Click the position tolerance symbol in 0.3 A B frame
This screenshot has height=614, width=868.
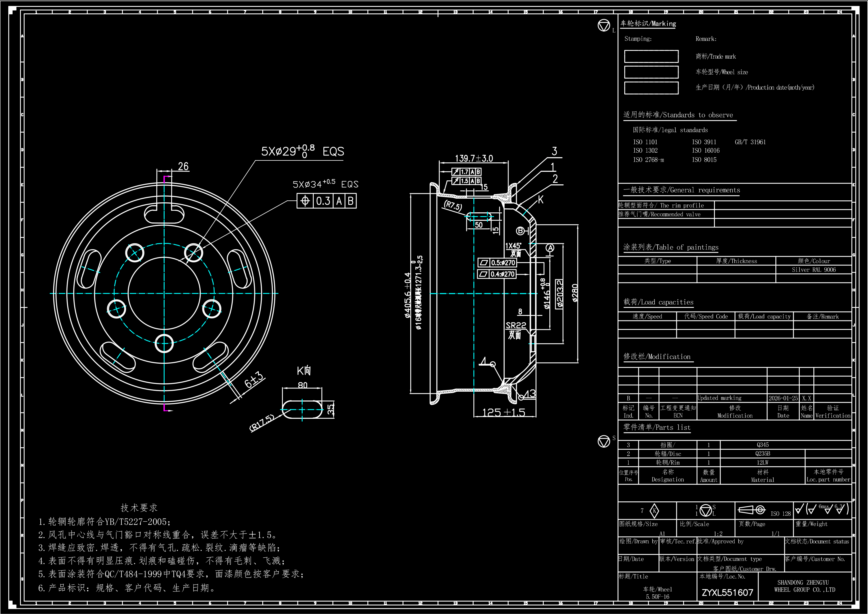coord(305,201)
